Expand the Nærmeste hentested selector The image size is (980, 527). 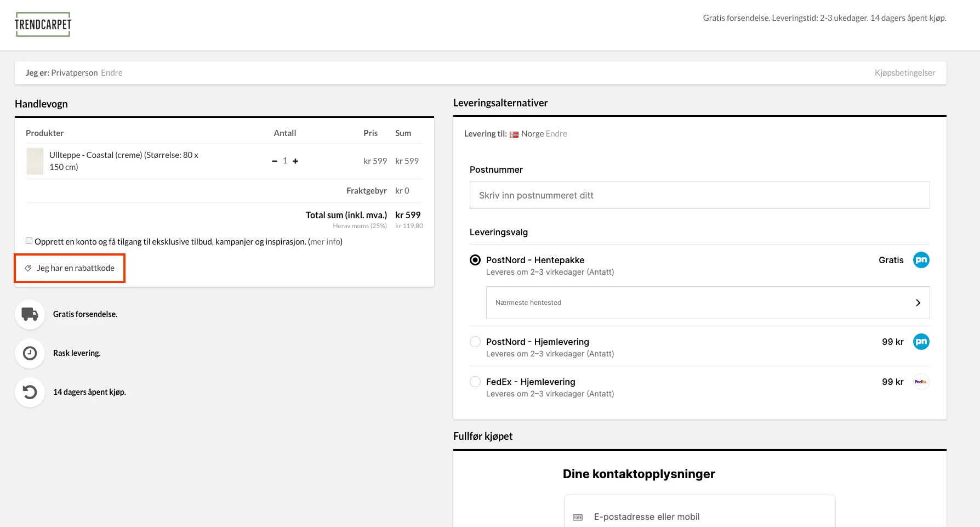tap(708, 303)
